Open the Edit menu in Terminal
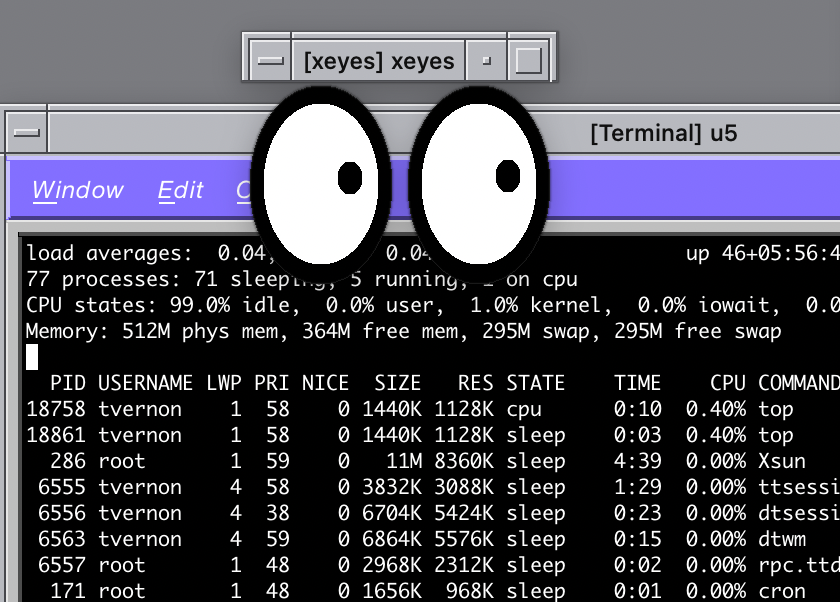840x602 pixels. [x=181, y=190]
